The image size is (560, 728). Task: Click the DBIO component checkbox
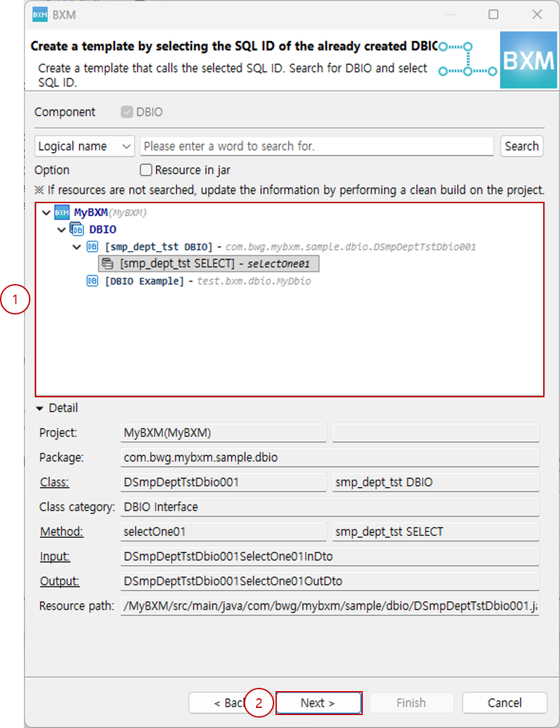[x=125, y=111]
